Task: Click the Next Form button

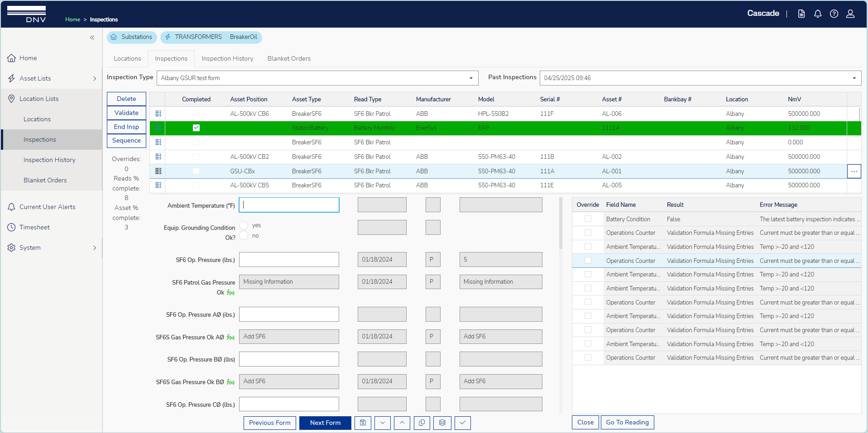Action: [x=325, y=423]
